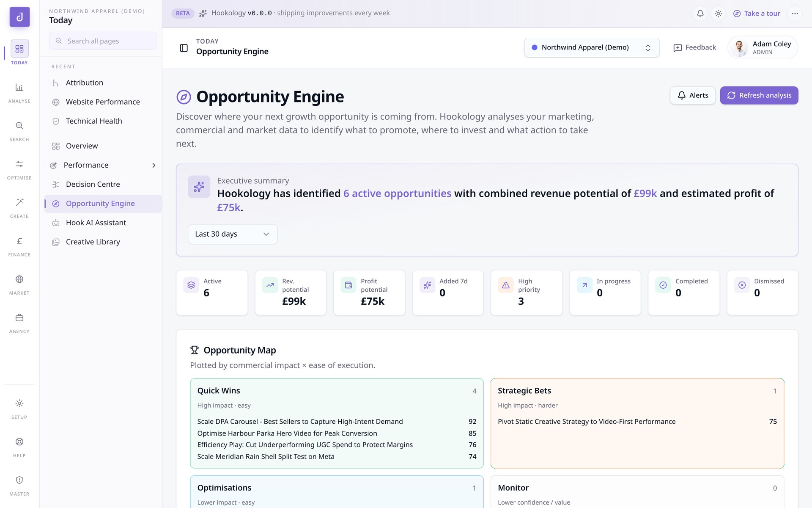The image size is (812, 508).
Task: Open the Northwind Apparel account selector
Action: pos(592,47)
